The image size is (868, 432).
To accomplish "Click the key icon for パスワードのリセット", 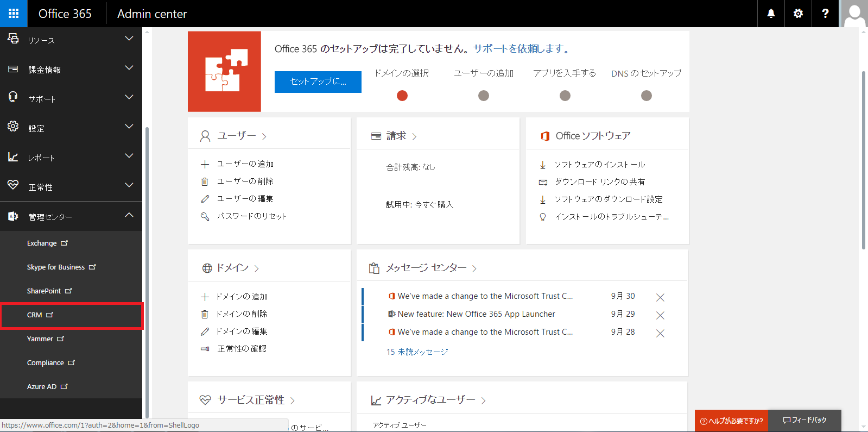I will click(205, 216).
